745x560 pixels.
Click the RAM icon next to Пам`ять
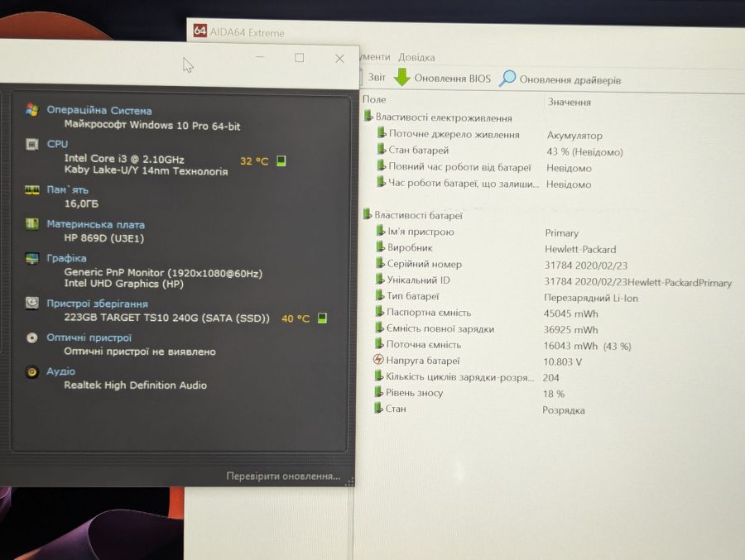[x=31, y=190]
